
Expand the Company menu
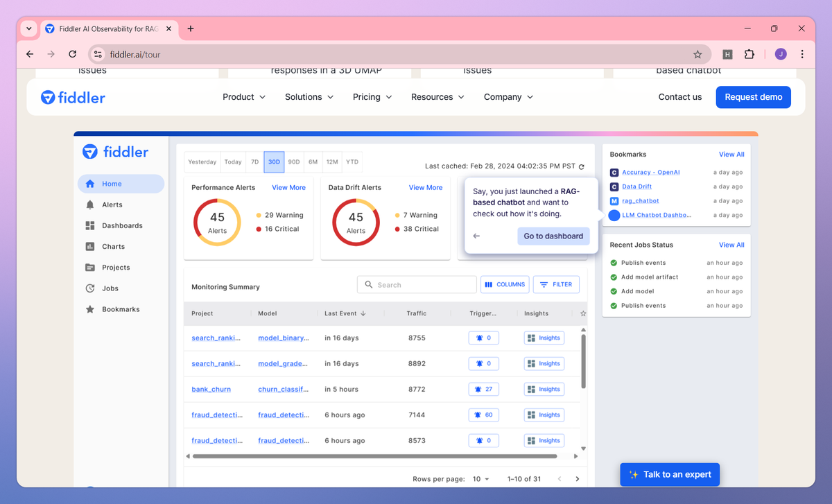coord(509,97)
